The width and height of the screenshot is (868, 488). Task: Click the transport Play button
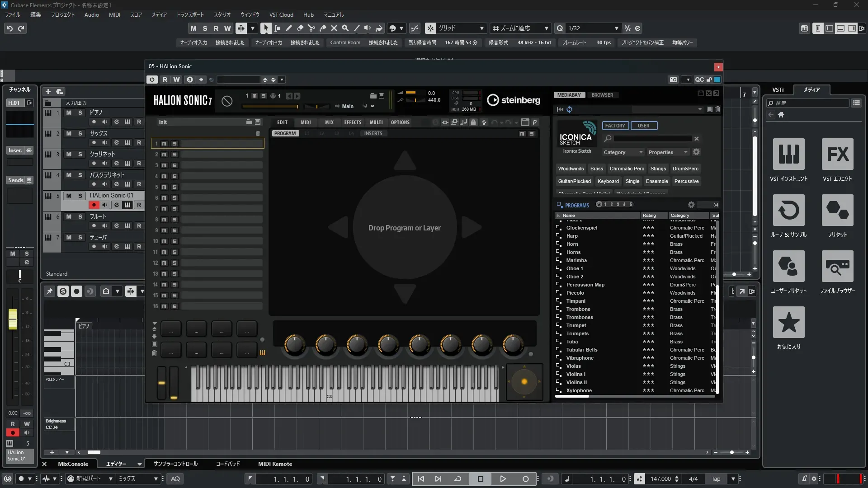[x=503, y=479]
